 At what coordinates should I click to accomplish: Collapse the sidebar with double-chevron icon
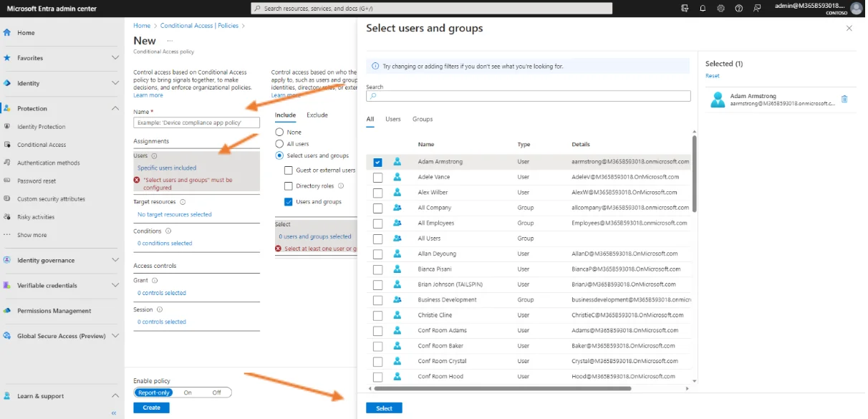[114, 413]
